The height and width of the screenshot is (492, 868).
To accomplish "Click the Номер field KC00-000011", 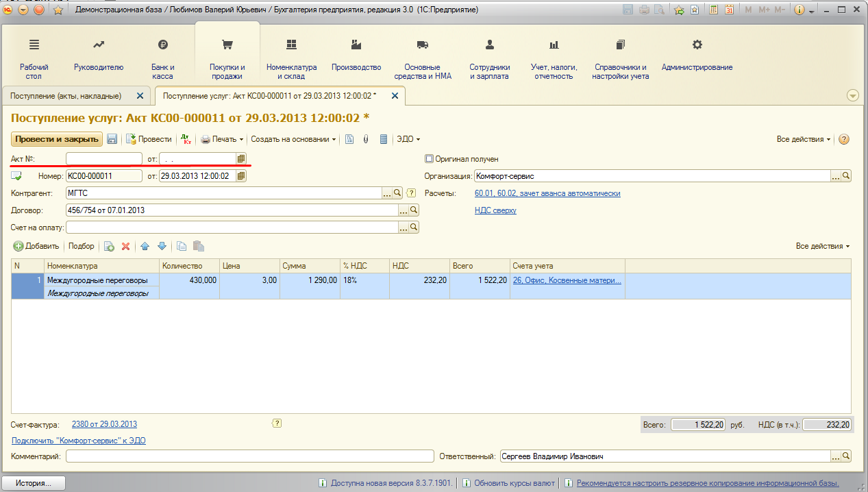I will [x=104, y=176].
